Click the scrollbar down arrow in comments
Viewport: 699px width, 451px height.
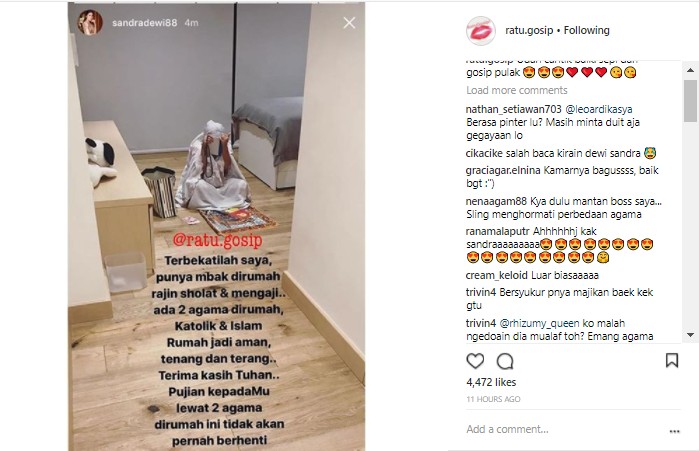tap(690, 335)
